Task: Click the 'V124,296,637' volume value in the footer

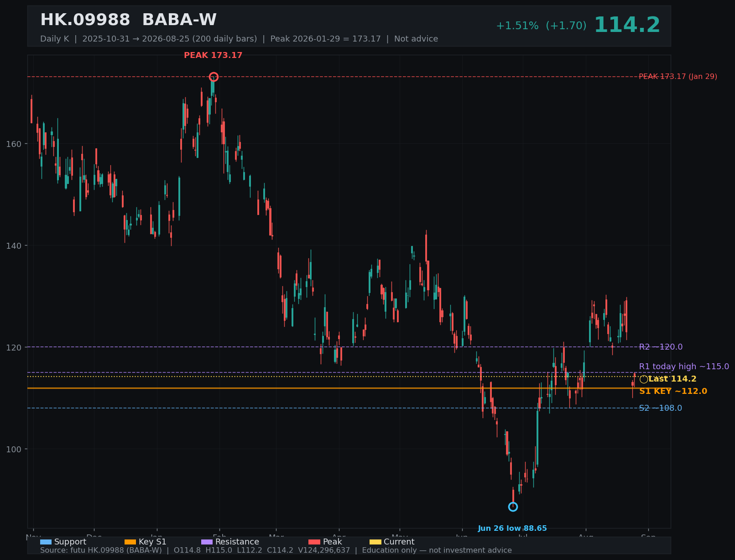Action: pos(324,550)
